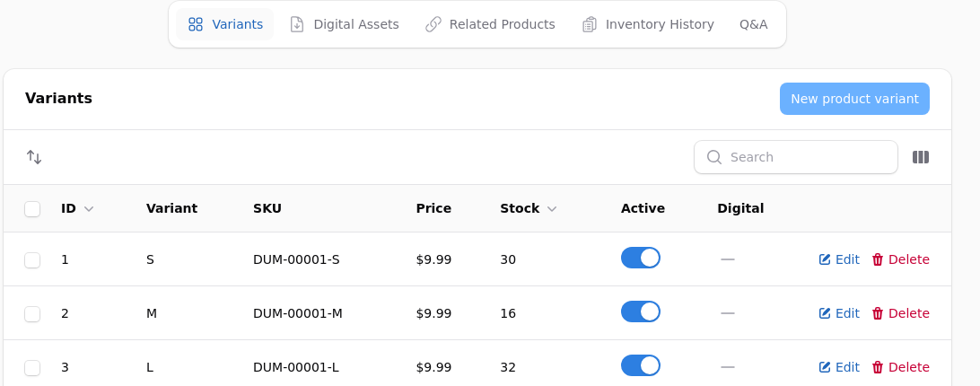
Task: Click SKU cell DUM-00001-S
Action: [296, 259]
